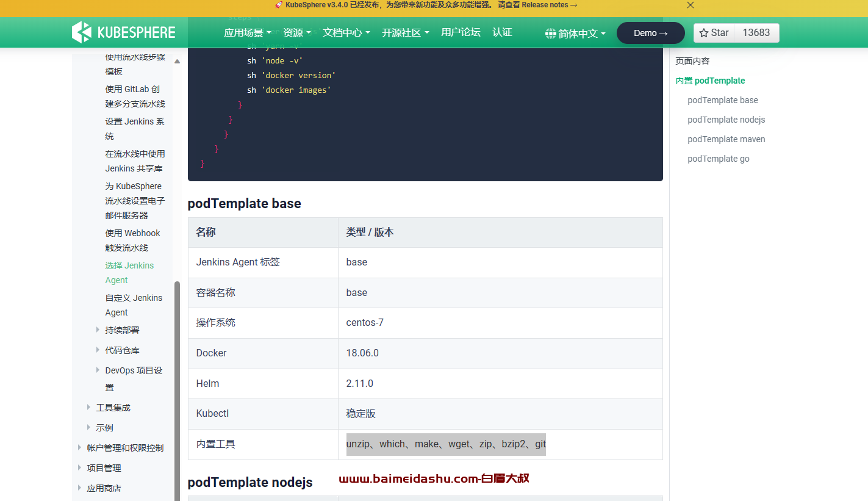Open the 开源社区 dropdown menu

point(406,33)
